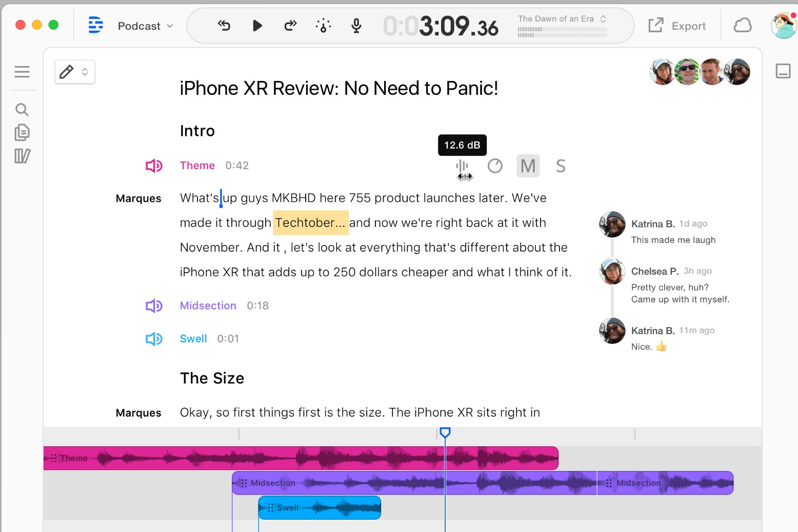Screen dimensions: 798x532
Task: Open Chelsea P. comment 'Pretty clever, huh?'
Action: (680, 293)
